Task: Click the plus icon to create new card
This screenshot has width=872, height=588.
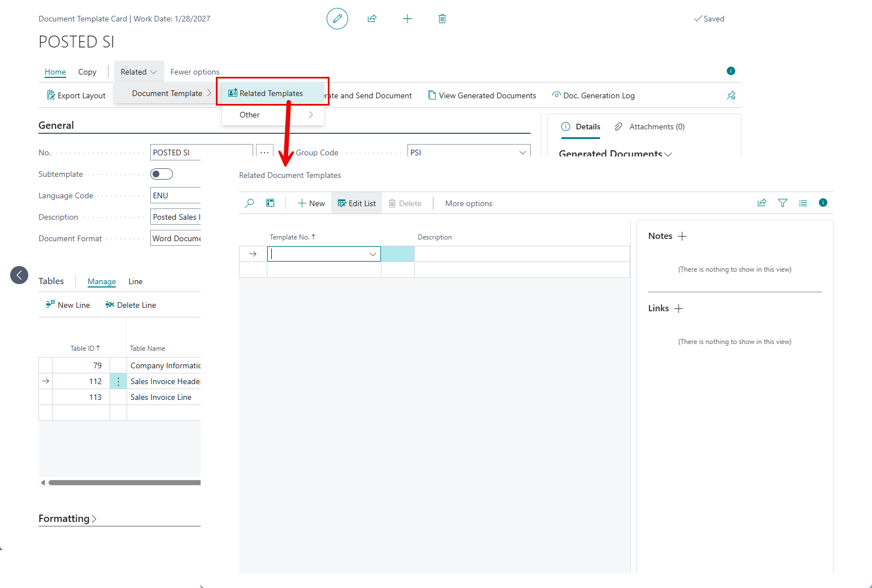Action: 407,19
